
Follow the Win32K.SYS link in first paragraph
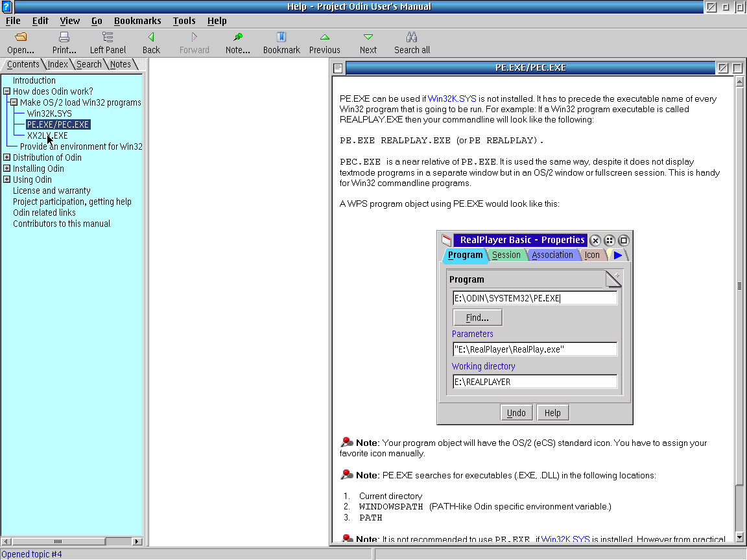pos(452,99)
